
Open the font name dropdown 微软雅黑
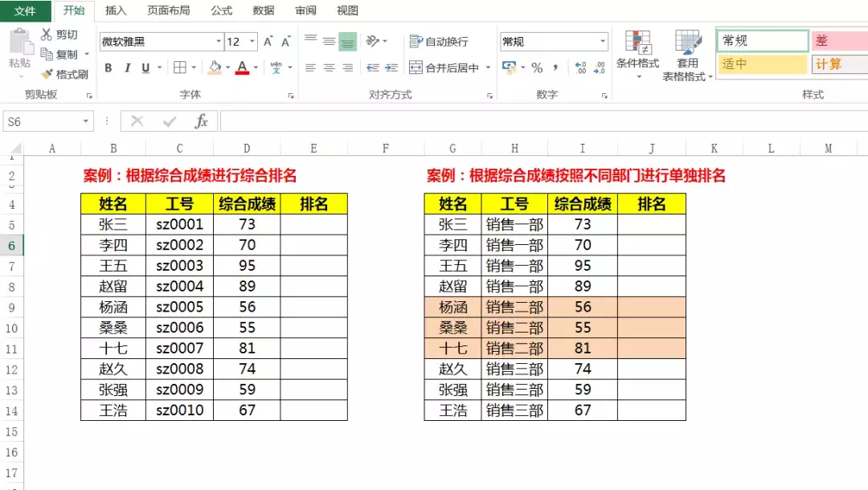tap(218, 42)
